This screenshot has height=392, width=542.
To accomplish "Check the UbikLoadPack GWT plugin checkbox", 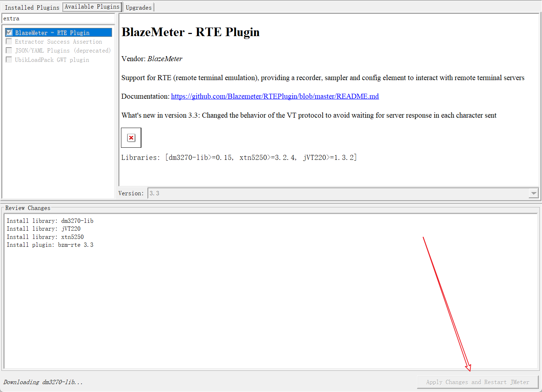I will point(9,60).
